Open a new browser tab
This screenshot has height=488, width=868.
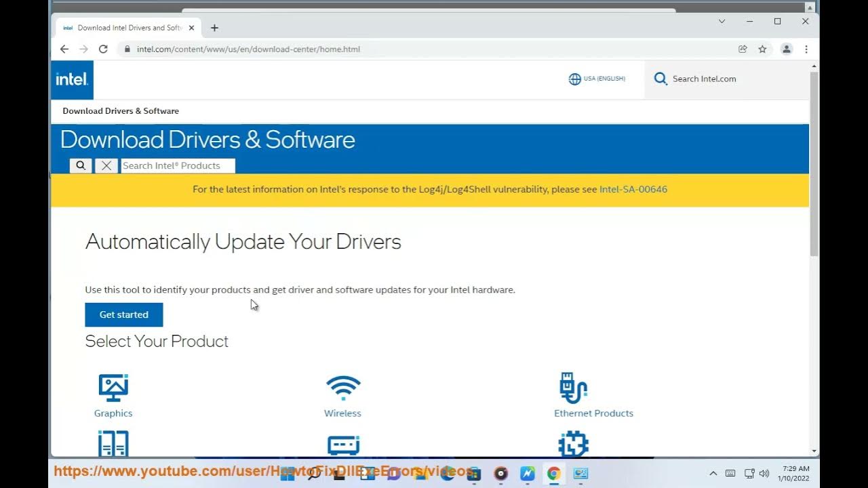pos(214,28)
